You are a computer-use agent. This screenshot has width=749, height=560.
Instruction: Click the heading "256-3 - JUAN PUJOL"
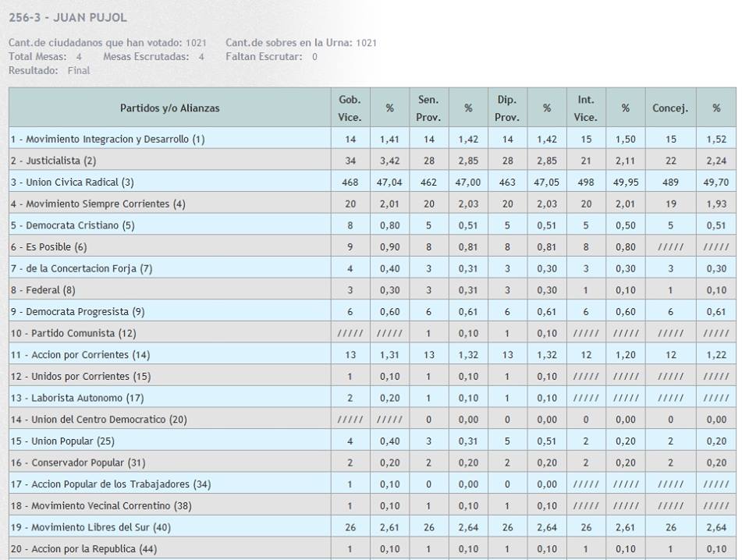[68, 18]
